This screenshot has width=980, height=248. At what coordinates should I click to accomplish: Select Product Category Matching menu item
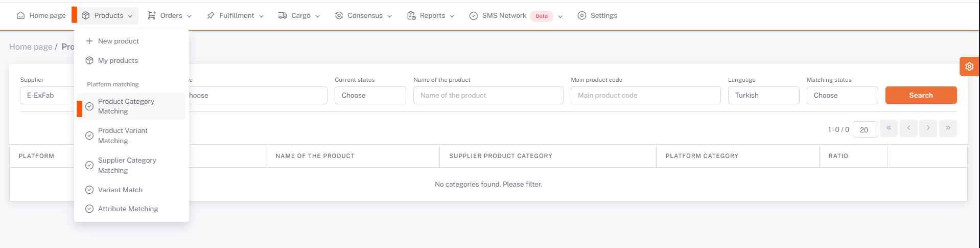coord(132,106)
